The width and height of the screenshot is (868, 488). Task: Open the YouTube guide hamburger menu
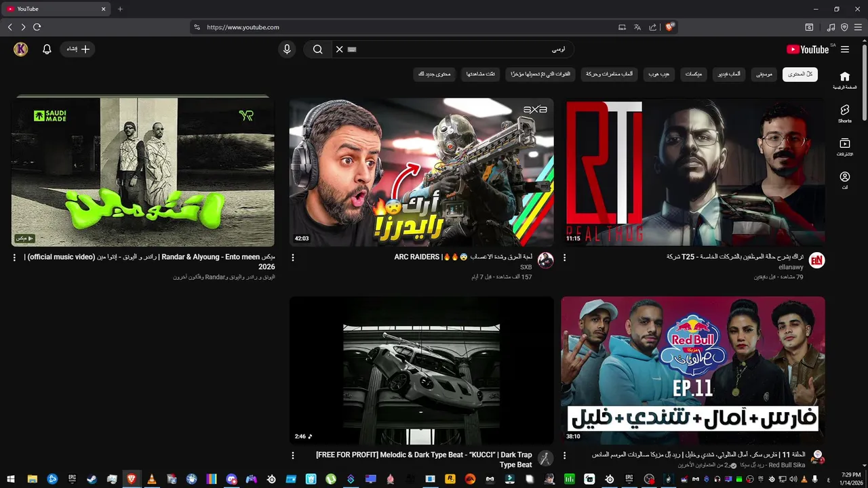pyautogui.click(x=845, y=49)
